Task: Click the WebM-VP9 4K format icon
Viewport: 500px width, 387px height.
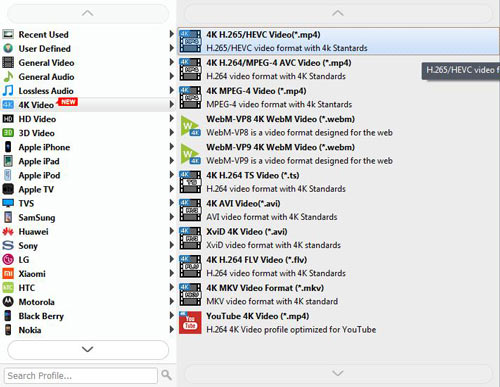Action: pyautogui.click(x=190, y=154)
